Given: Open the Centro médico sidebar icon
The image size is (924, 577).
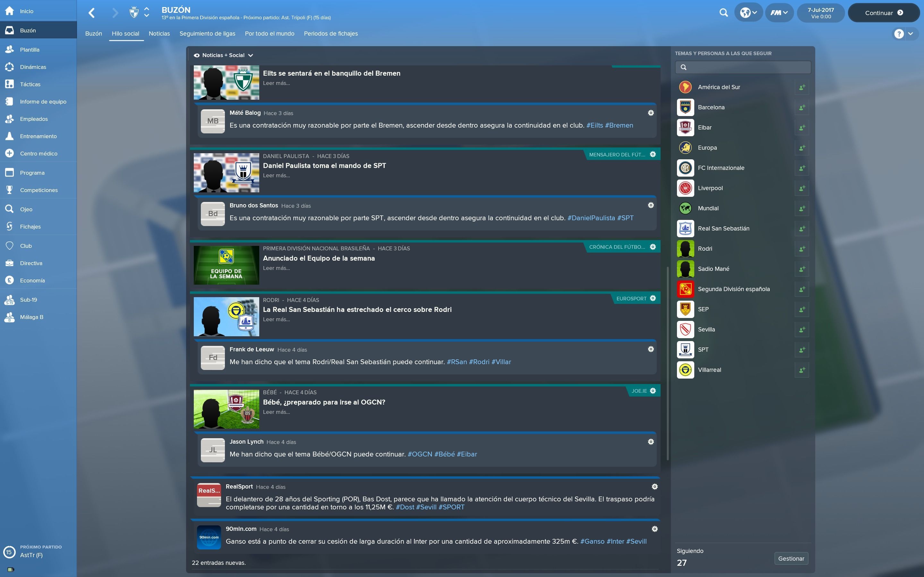Looking at the screenshot, I should click(x=10, y=154).
